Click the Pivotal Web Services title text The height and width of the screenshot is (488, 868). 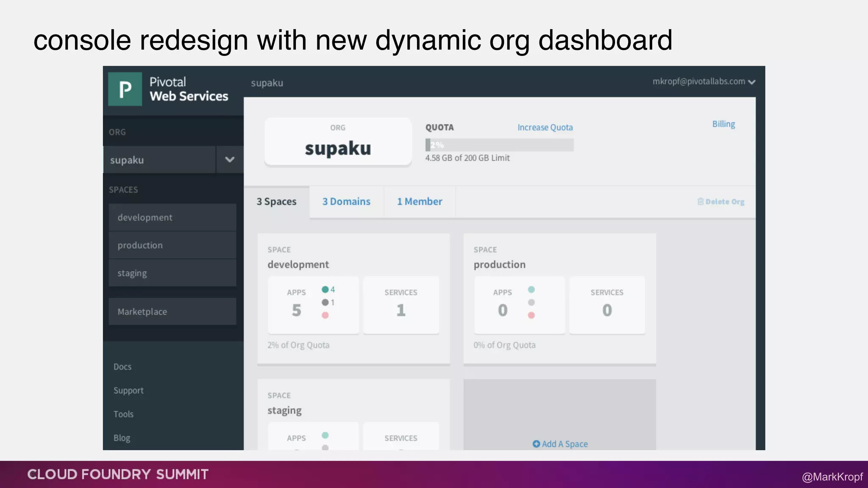pos(189,89)
